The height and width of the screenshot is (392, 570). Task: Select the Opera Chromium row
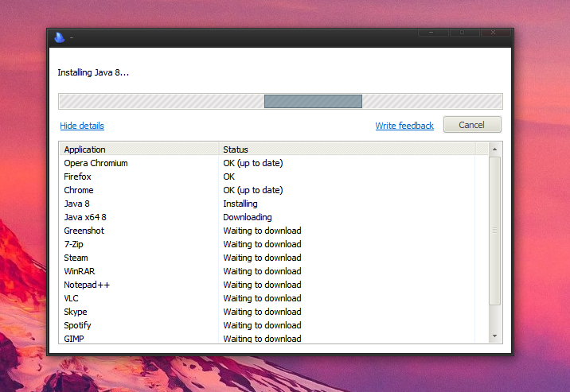(267, 163)
